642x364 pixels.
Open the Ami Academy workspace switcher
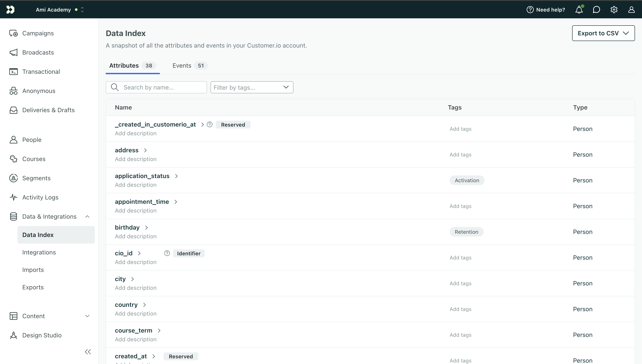(x=60, y=10)
